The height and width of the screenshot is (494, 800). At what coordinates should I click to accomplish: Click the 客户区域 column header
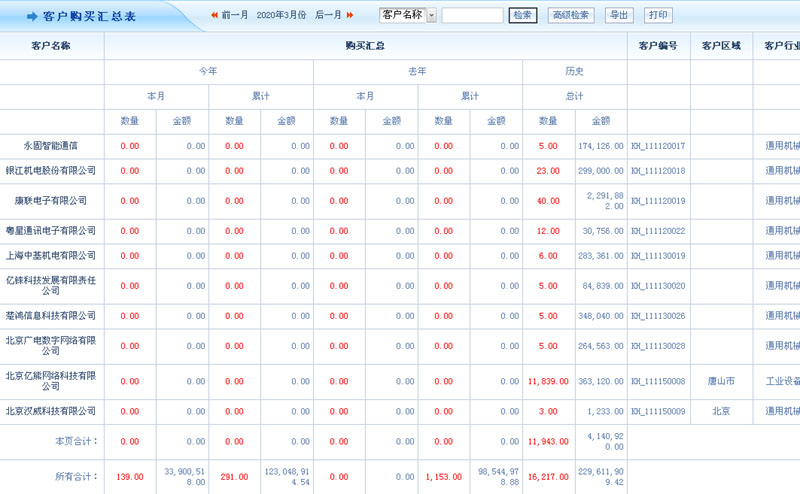721,46
